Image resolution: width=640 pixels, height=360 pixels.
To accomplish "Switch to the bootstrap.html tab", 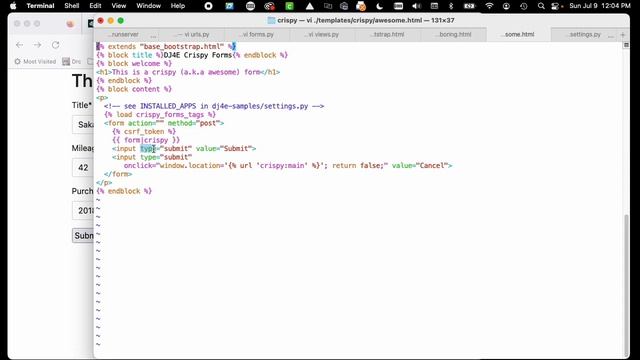I will [388, 35].
